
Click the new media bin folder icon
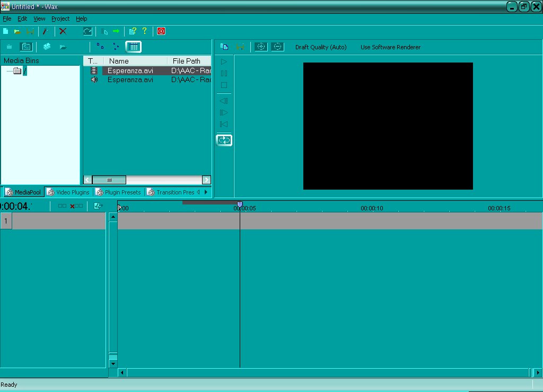27,47
